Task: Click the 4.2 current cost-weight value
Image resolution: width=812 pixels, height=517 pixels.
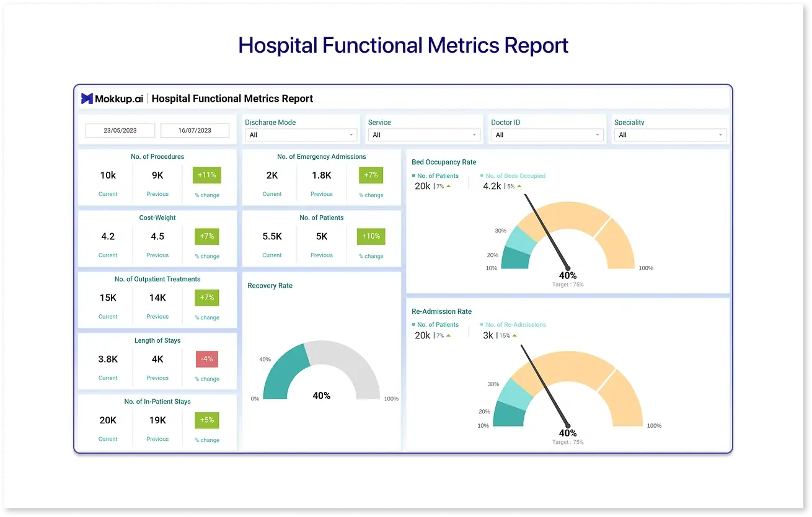Action: 108,236
